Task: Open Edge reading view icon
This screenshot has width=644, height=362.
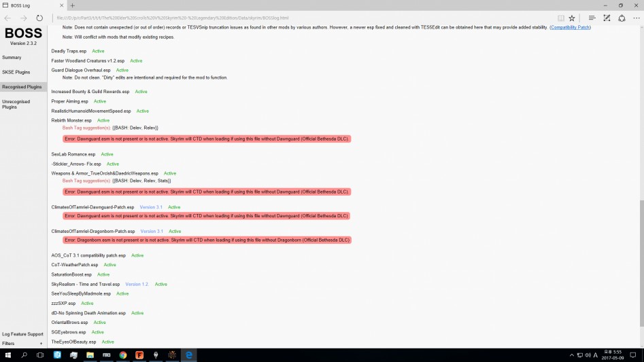Action: pos(560,18)
